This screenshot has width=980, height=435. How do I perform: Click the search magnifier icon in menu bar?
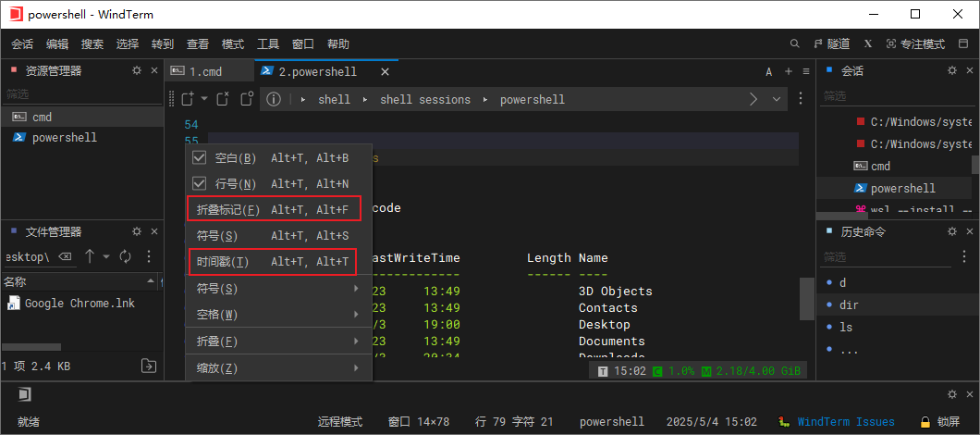click(x=795, y=43)
